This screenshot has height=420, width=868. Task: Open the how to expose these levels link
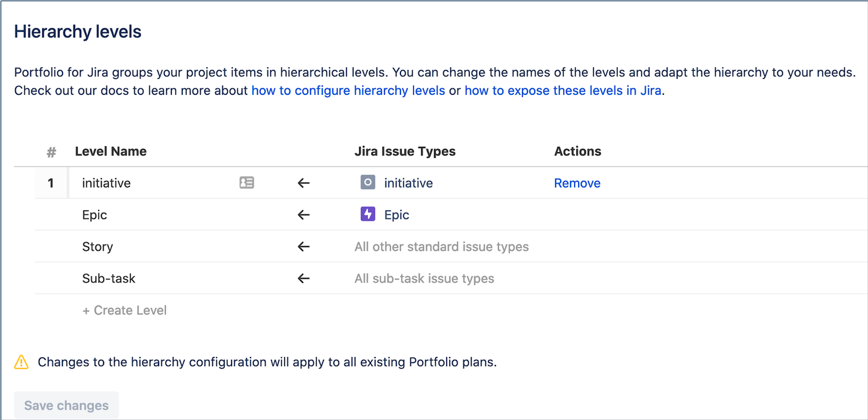[x=562, y=90]
